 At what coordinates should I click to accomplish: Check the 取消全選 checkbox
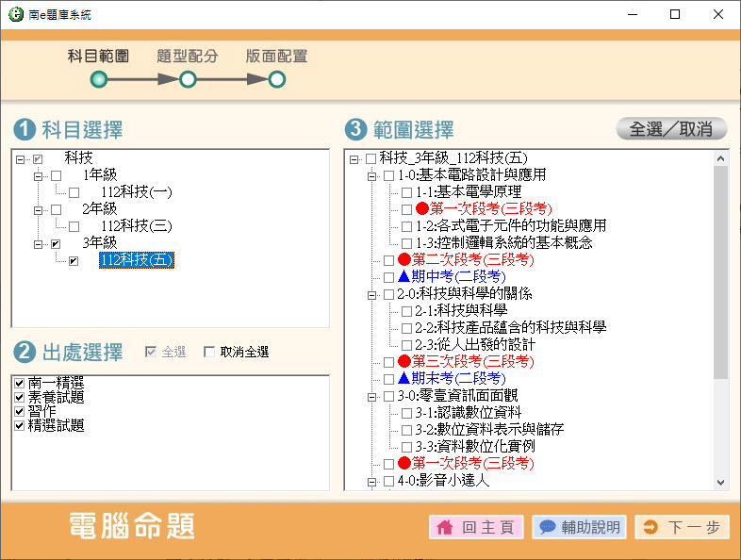[x=209, y=352]
